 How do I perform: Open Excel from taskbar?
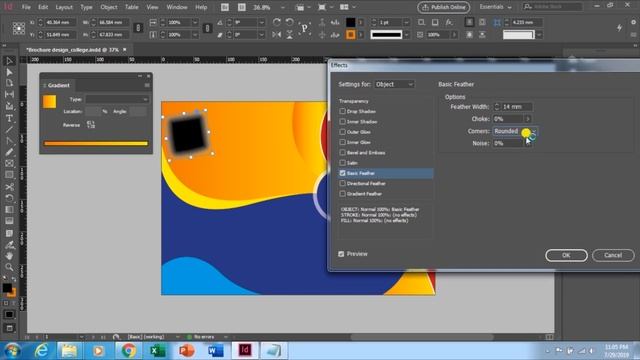coord(157,351)
